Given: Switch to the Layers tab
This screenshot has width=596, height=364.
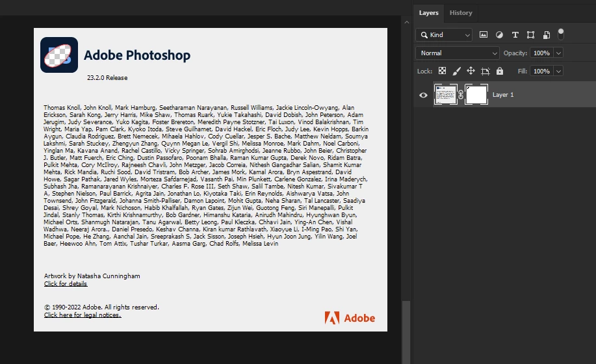Looking at the screenshot, I should [x=428, y=13].
